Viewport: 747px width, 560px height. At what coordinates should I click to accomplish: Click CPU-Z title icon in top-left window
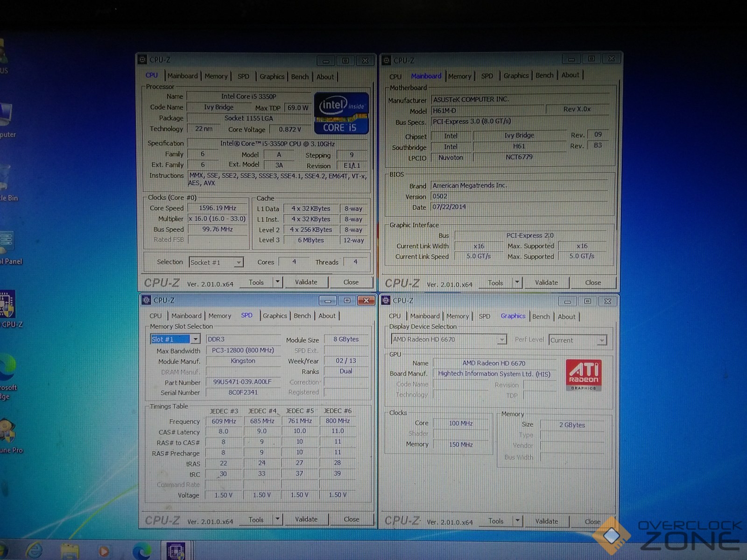[x=143, y=60]
